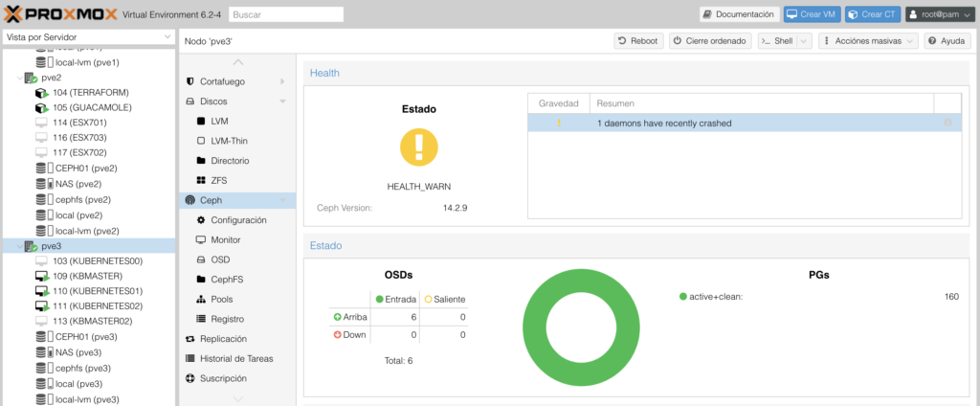Click the Cierre ordenado button
This screenshot has height=406, width=980.
[x=710, y=40]
